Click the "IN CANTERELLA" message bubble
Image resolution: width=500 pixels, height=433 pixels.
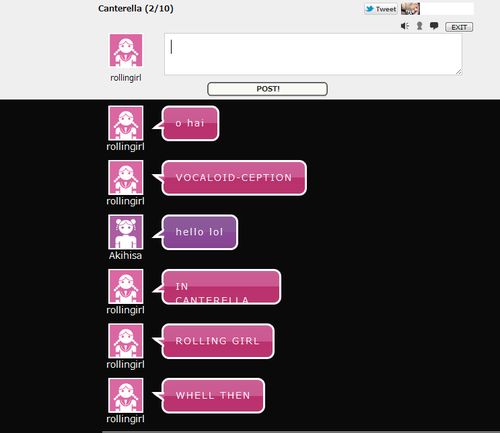(x=221, y=287)
